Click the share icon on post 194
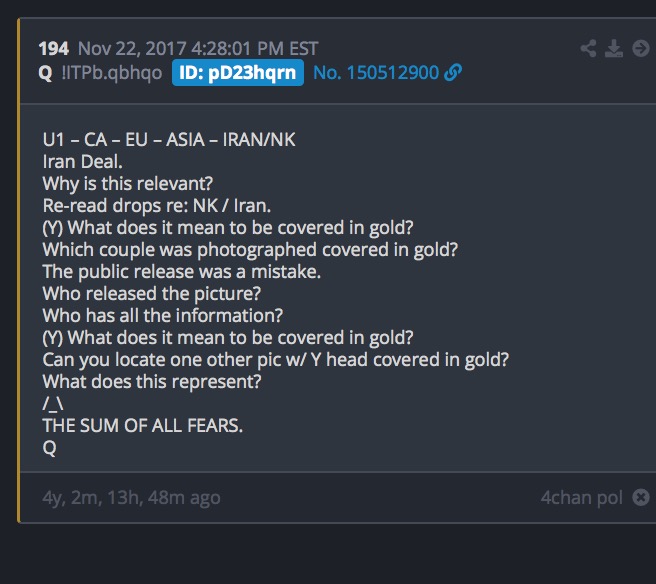The height and width of the screenshot is (584, 656). click(588, 49)
